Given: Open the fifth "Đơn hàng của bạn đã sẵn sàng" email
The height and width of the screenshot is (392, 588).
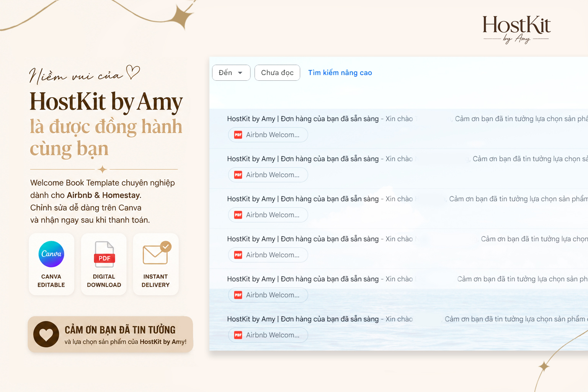Looking at the screenshot, I should pyautogui.click(x=399, y=289).
